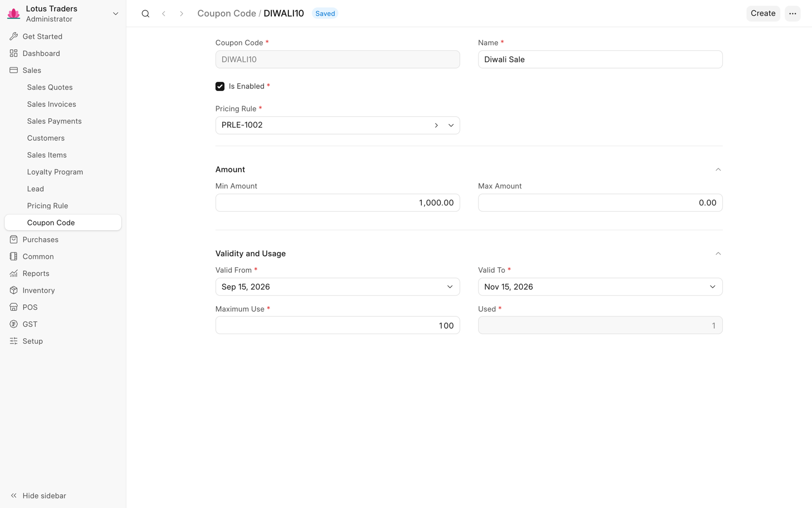812x508 pixels.
Task: Expand Purchases in the sidebar
Action: coord(63,240)
